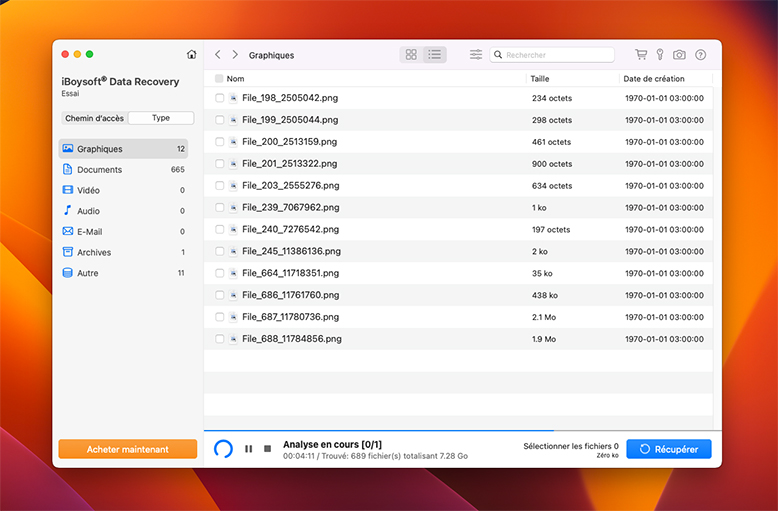Click the 900 octets size value

pyautogui.click(x=552, y=164)
